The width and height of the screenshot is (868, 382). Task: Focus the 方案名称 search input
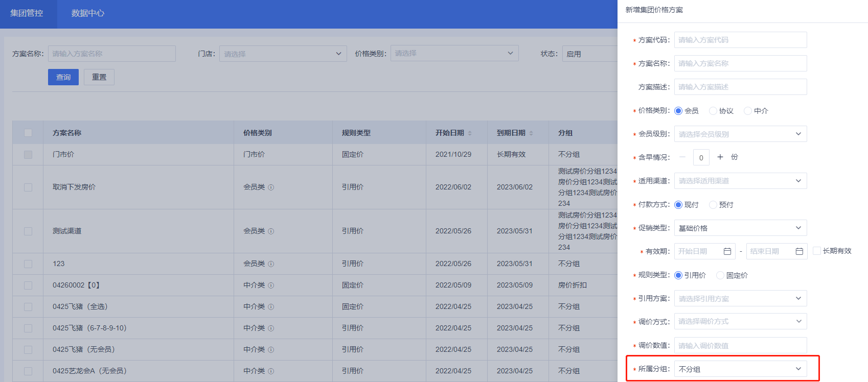click(112, 54)
